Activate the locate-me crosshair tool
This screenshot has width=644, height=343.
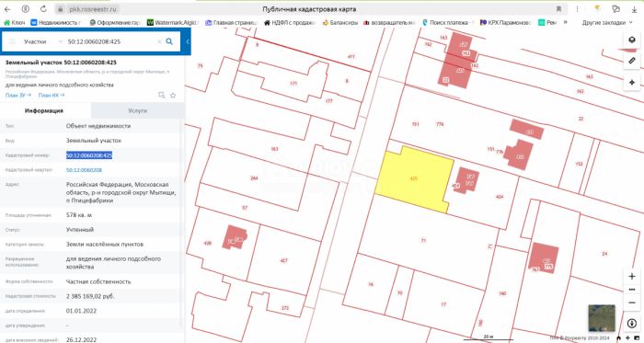coord(632,83)
